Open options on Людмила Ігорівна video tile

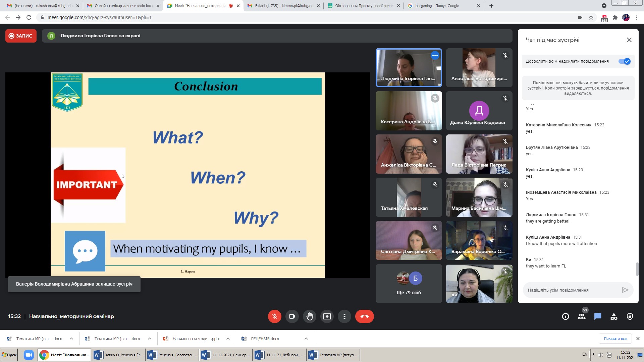tap(435, 55)
